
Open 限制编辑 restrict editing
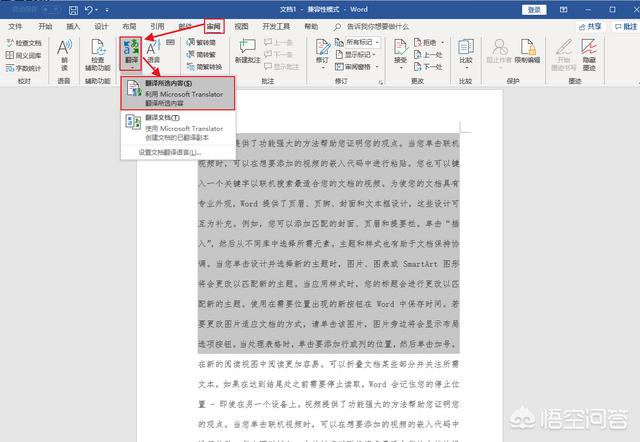pos(527,51)
